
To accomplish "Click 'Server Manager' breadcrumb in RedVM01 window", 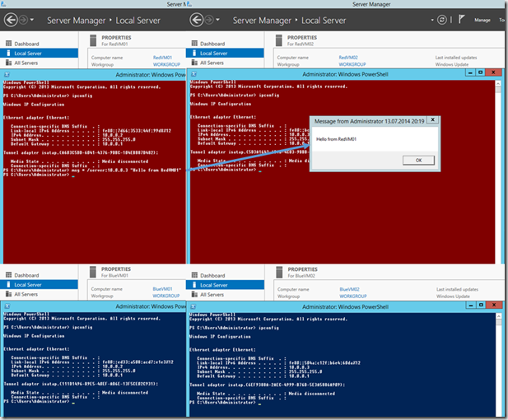I will click(x=76, y=21).
